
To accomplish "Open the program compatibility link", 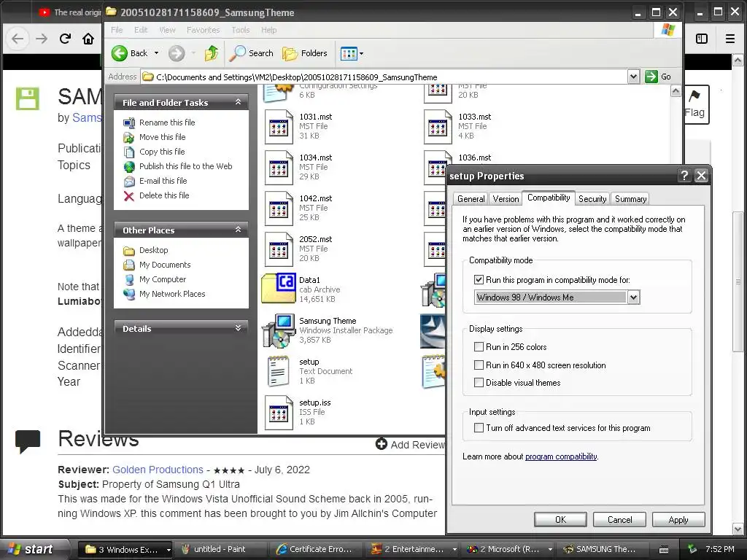I will [x=561, y=456].
